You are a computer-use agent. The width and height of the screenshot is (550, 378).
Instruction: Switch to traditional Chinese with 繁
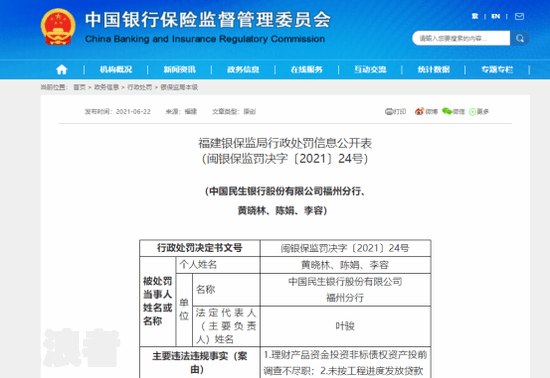[475, 16]
